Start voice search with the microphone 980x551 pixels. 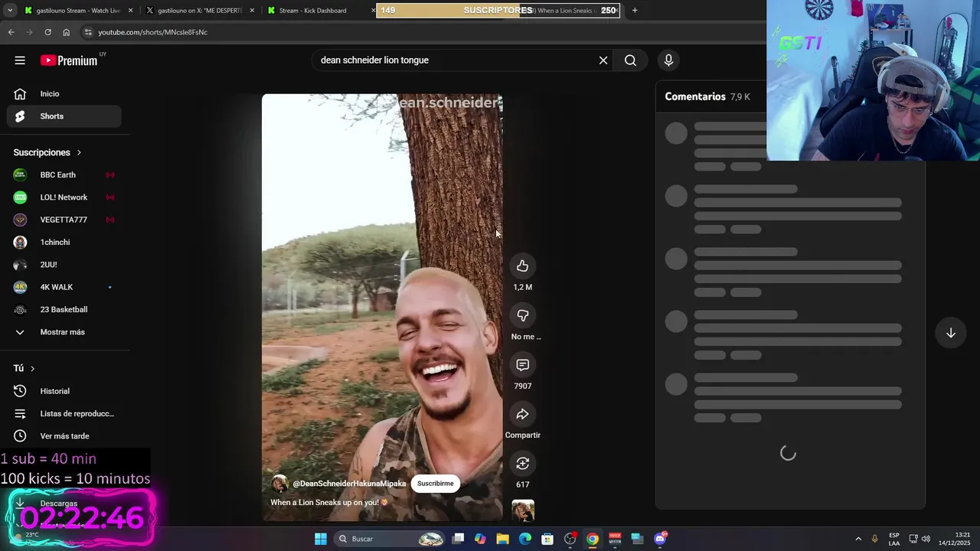pos(668,60)
